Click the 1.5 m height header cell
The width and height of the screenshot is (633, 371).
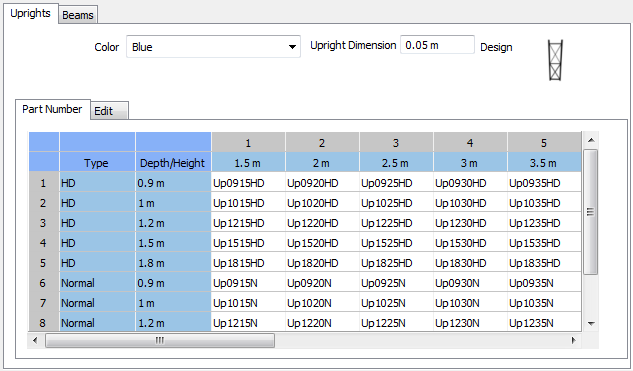(248, 162)
